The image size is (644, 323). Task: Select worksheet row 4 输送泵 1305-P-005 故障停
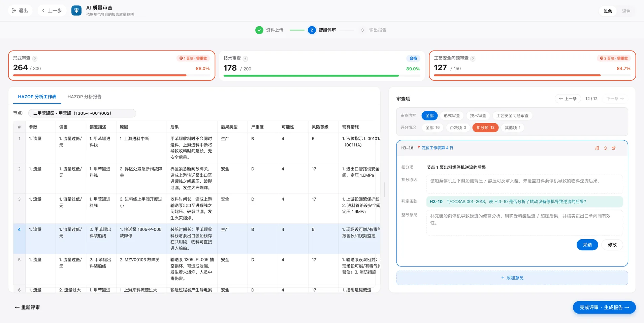click(x=197, y=239)
